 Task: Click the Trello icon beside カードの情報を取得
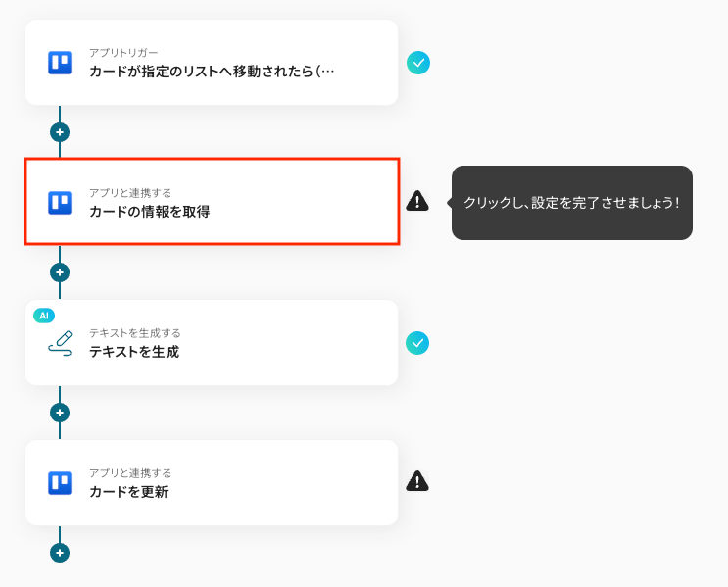coord(60,203)
